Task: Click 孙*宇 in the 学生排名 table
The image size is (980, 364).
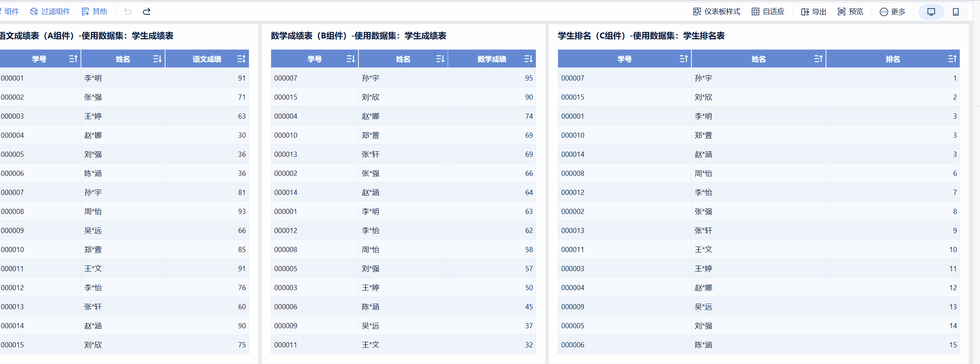Action: coord(703,78)
